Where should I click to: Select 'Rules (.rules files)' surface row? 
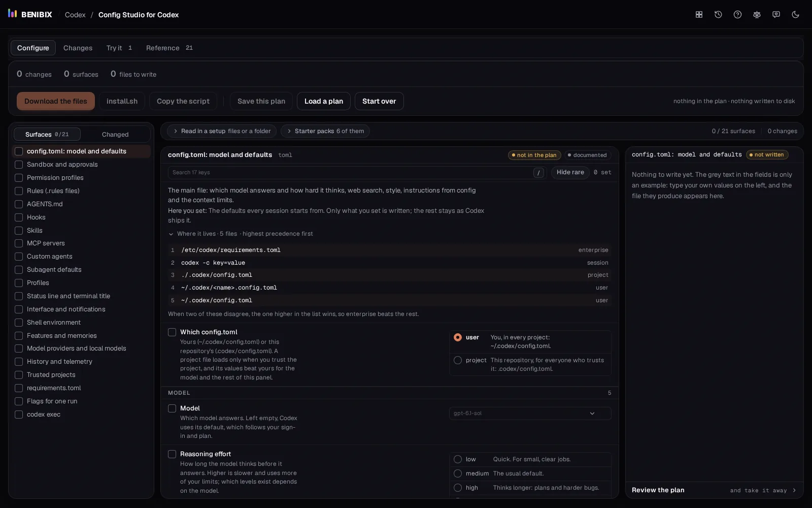81,191
